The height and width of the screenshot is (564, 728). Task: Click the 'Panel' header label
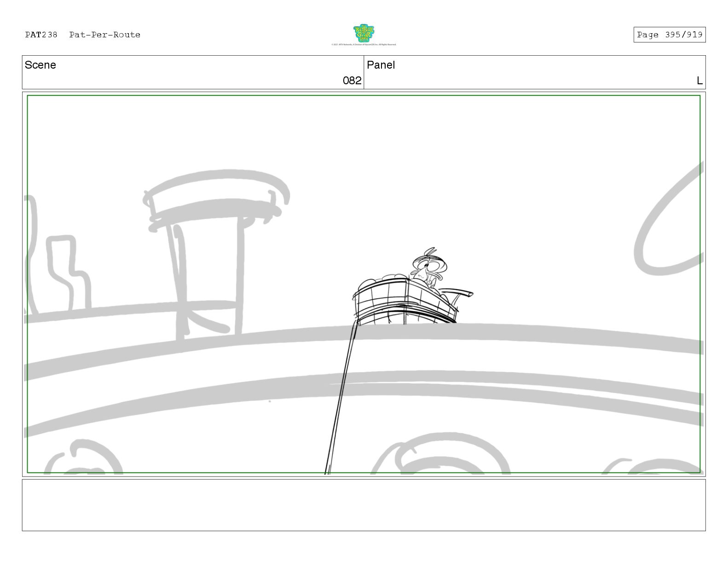pos(381,65)
